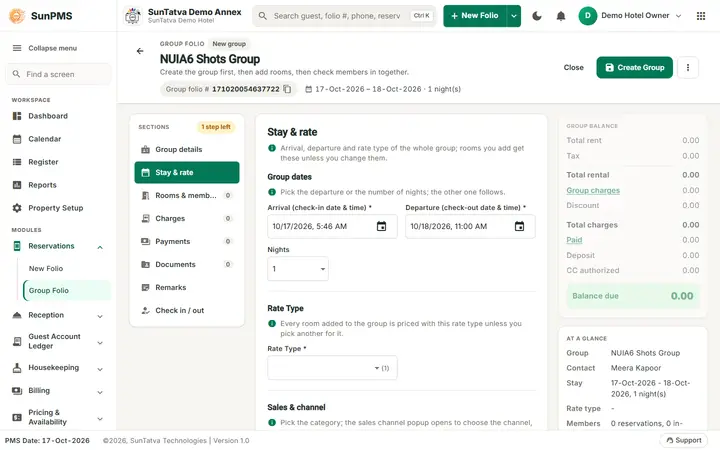Click the info icon under Stay & rate
This screenshot has width=720, height=450.
[x=272, y=148]
